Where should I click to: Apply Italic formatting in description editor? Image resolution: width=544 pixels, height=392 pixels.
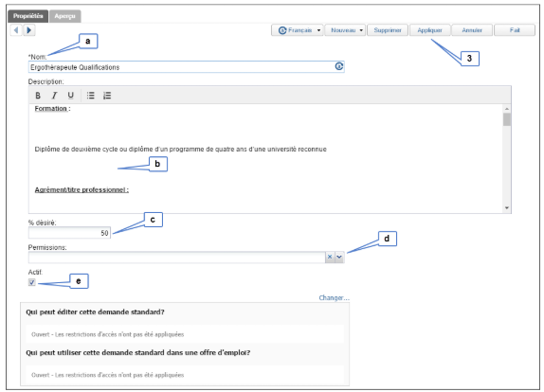54,96
